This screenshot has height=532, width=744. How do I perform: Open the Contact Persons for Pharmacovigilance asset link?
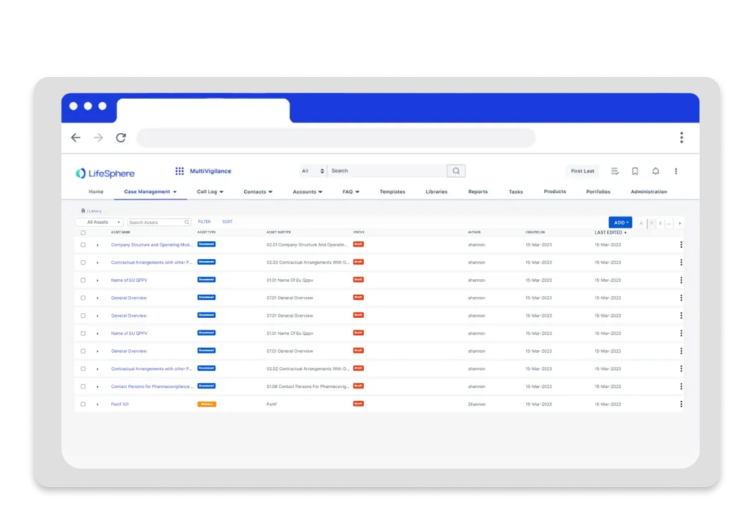(152, 386)
